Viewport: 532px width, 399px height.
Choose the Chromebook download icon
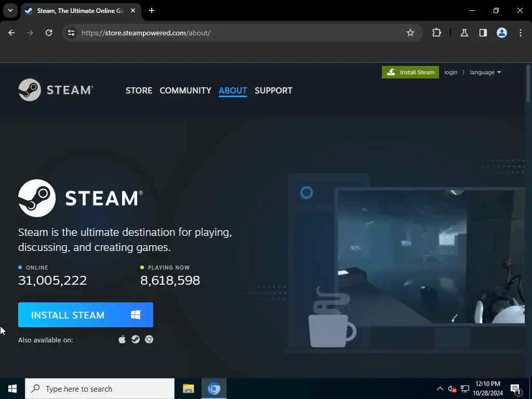coord(149,339)
